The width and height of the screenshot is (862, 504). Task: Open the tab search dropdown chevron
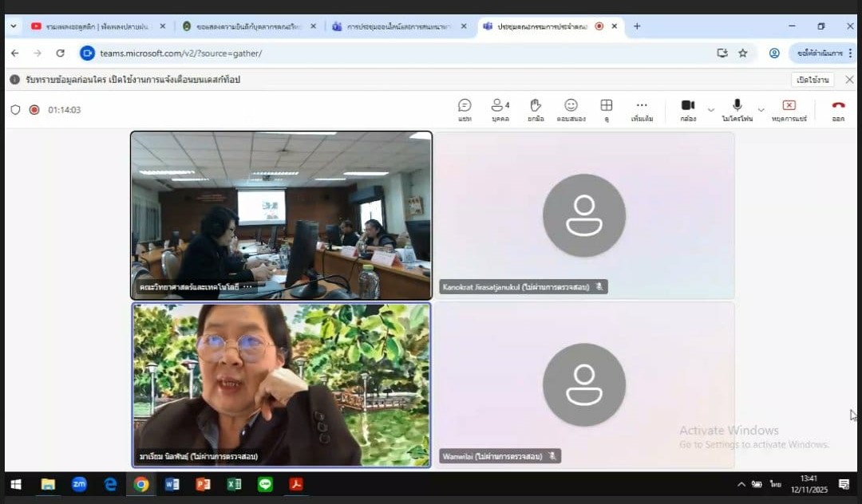[14, 26]
